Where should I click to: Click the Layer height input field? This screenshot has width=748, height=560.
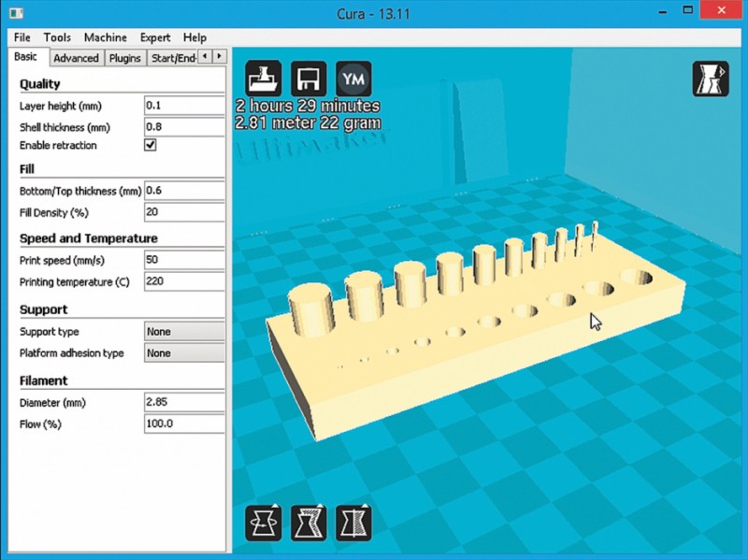[184, 106]
